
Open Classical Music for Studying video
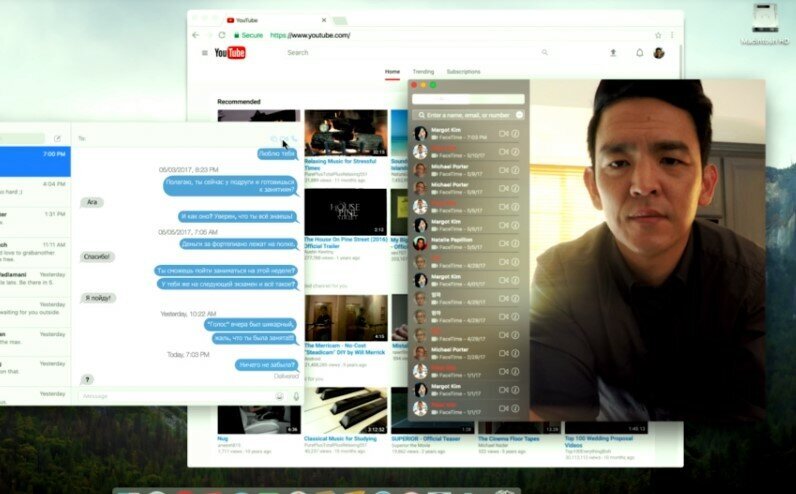point(340,438)
